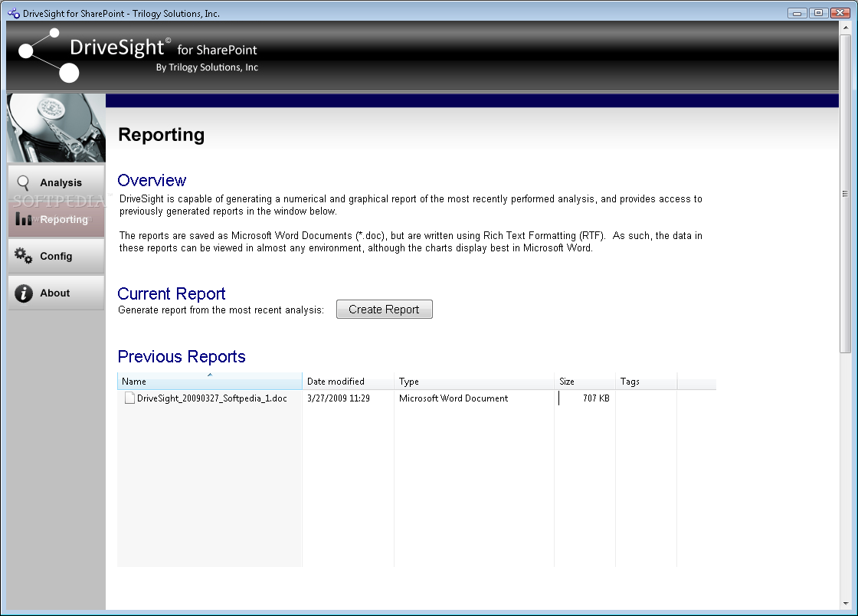This screenshot has width=858, height=616.
Task: Click the DriveSight app icon in title bar
Action: [13, 13]
